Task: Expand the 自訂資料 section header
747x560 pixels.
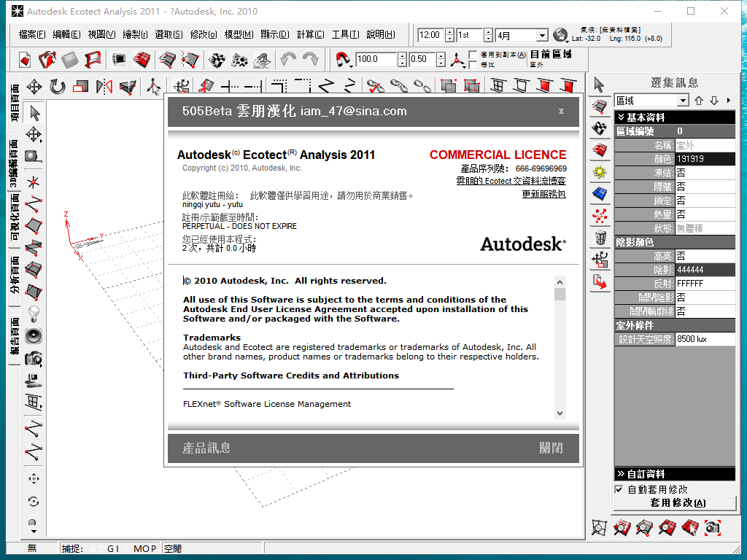Action: coord(675,474)
